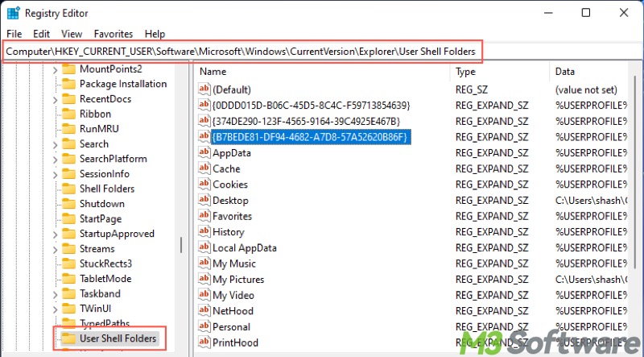Select the PrintHood value name
The height and width of the screenshot is (357, 644).
tap(235, 342)
